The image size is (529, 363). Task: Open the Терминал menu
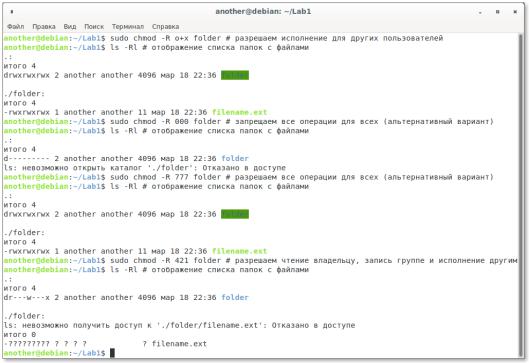[128, 26]
